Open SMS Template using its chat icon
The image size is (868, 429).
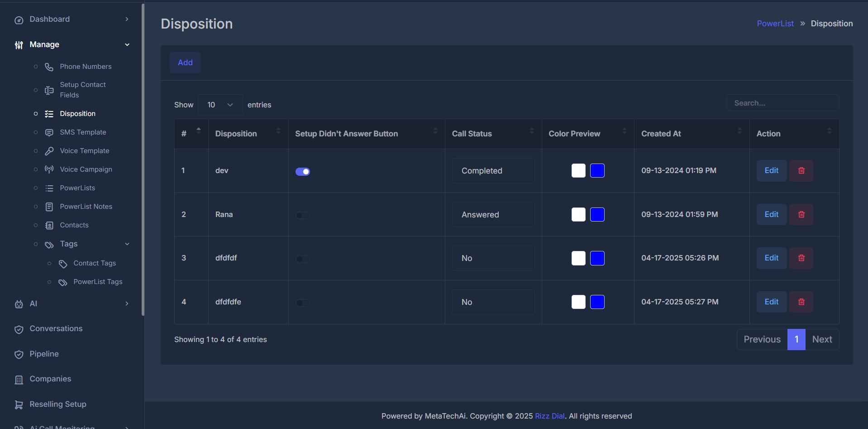[49, 132]
